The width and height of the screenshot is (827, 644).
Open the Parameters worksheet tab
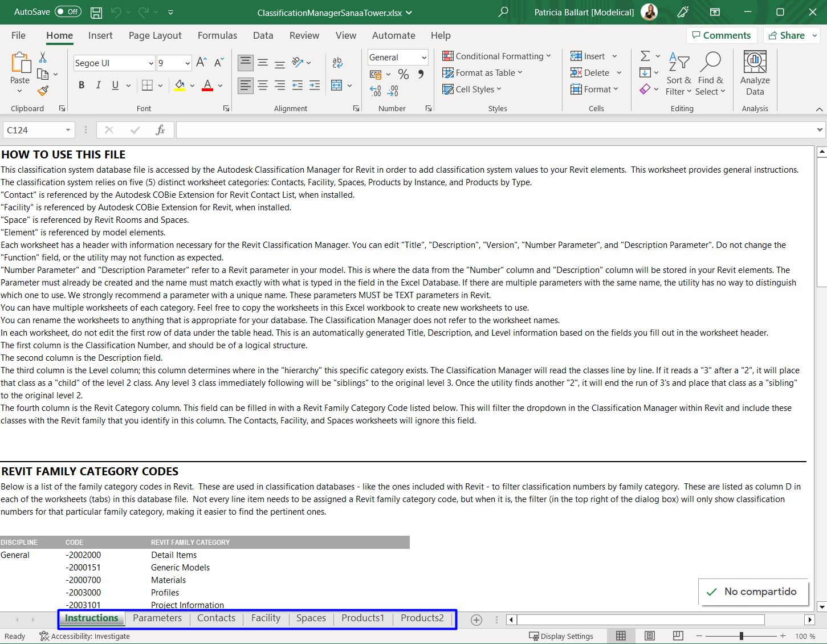(x=157, y=618)
